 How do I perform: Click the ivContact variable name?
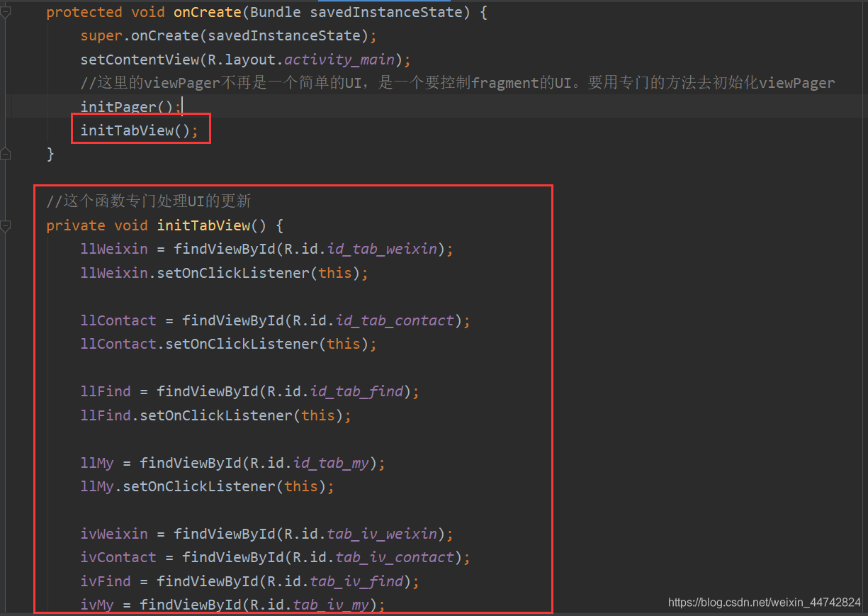118,557
